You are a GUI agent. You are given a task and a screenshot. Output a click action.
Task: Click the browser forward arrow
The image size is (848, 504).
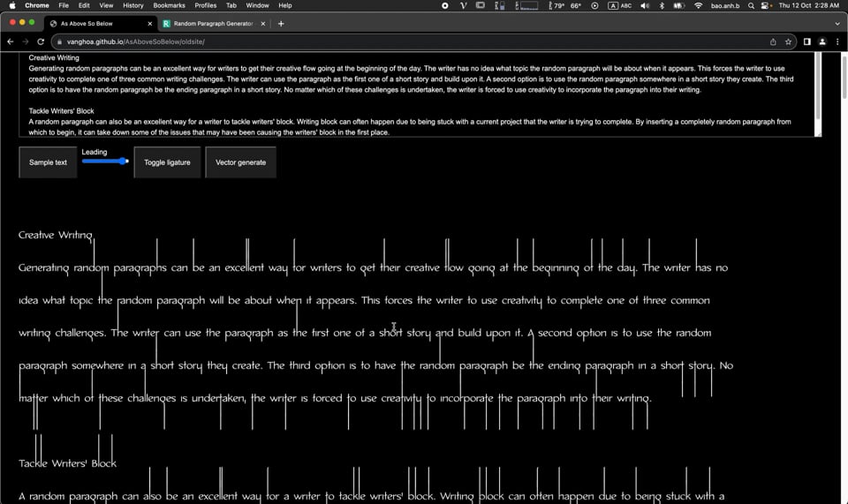click(25, 41)
